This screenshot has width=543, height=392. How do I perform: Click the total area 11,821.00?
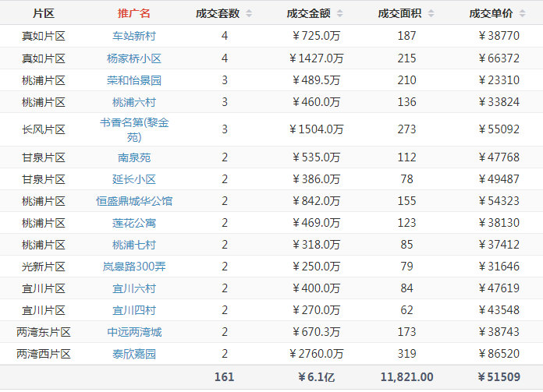pos(406,376)
